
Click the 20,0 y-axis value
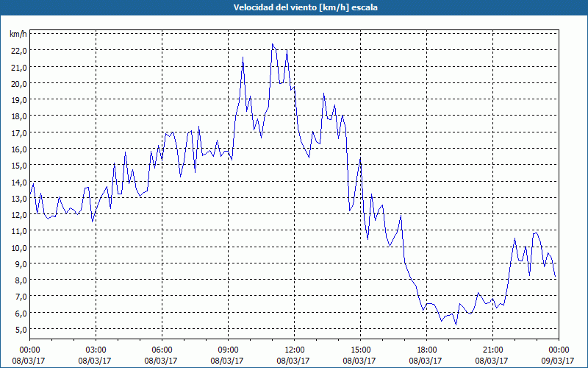pos(19,83)
